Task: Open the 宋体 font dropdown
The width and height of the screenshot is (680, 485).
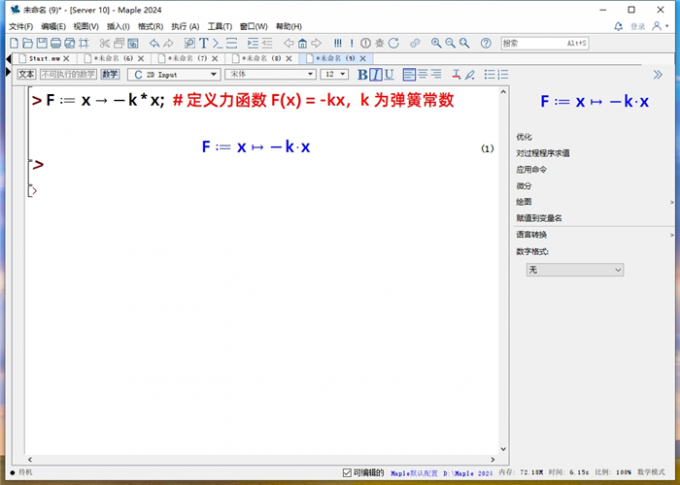Action: pyautogui.click(x=270, y=75)
